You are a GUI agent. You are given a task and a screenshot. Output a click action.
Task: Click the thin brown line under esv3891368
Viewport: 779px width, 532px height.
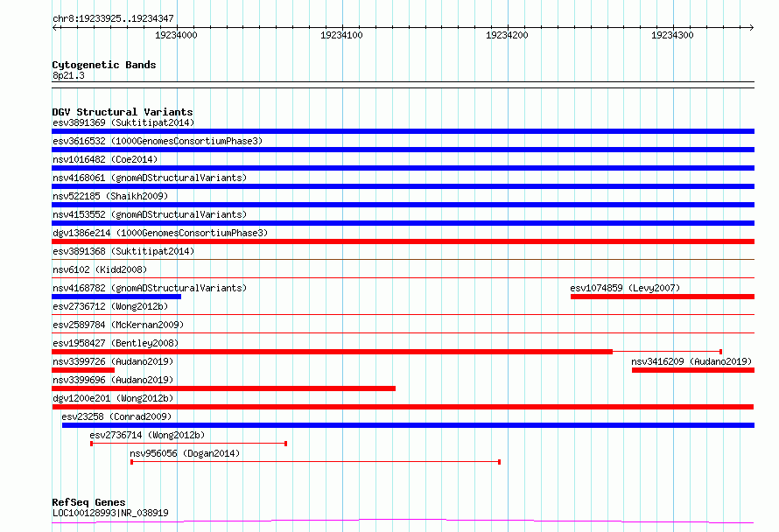[x=403, y=259]
